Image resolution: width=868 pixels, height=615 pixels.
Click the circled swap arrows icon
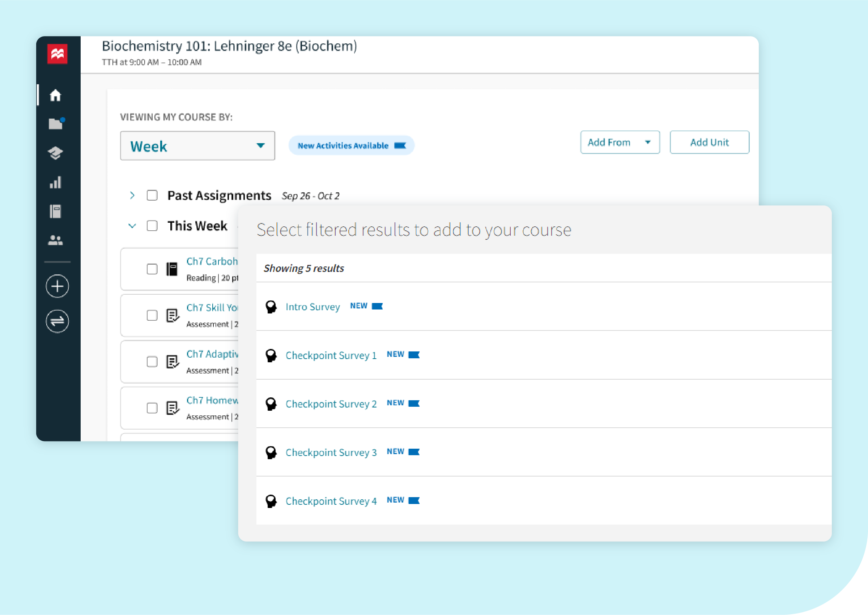coord(57,321)
